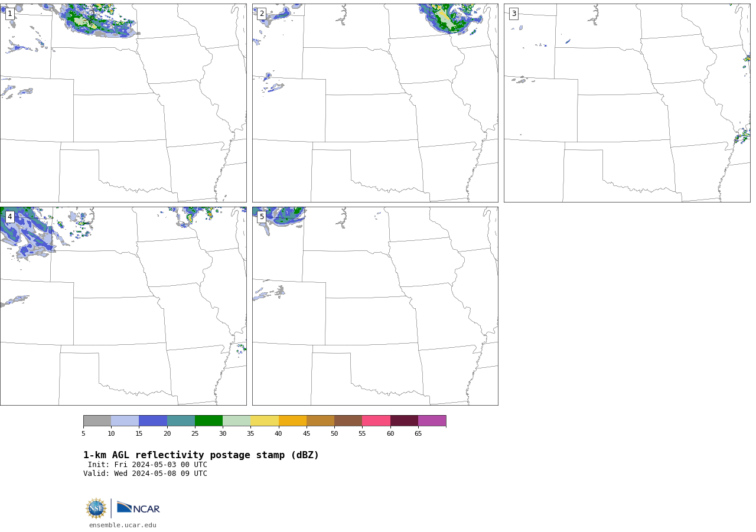Open ensemble member 3 reflectivity map
Viewport: 756px width, 532px height.
coord(627,103)
